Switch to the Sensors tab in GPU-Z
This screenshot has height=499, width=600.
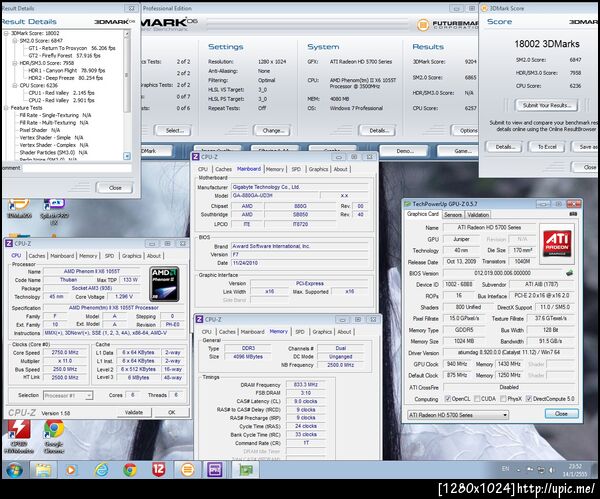453,214
